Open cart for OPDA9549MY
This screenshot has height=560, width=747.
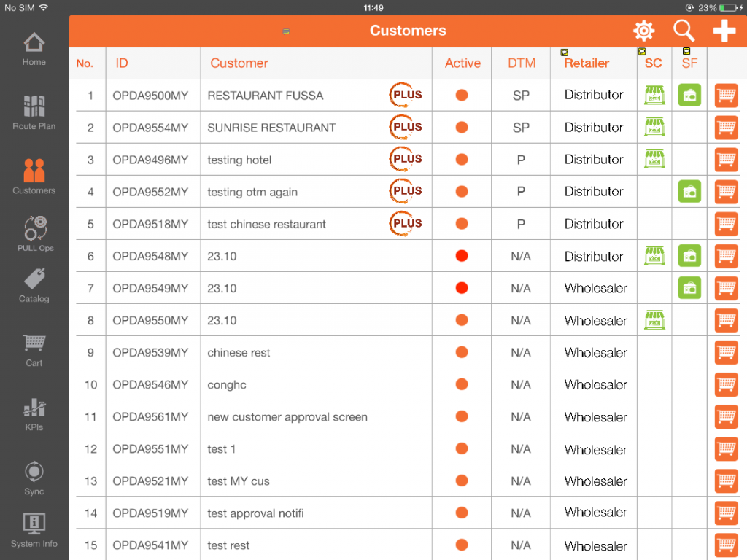coord(726,288)
